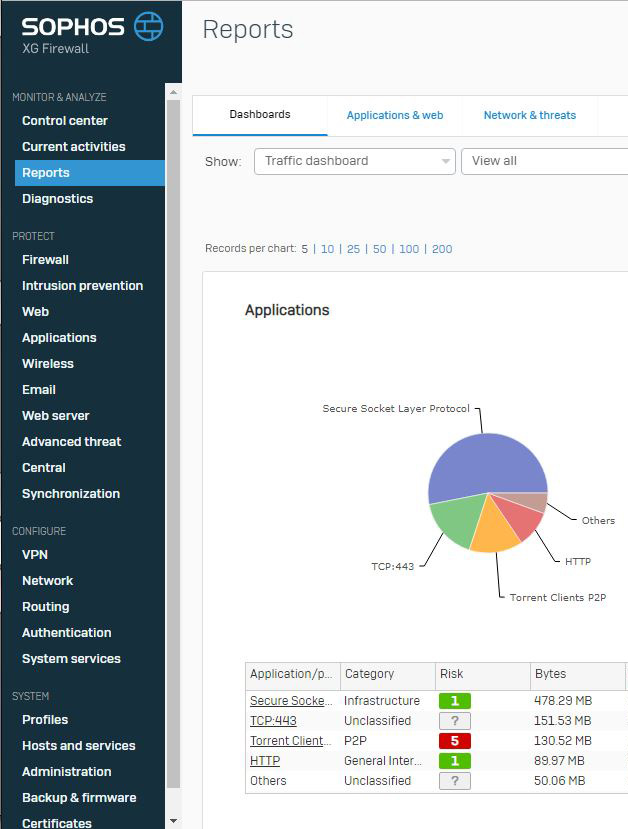Click the unknown risk badge for Others row
Image resolution: width=628 pixels, height=829 pixels.
pyautogui.click(x=455, y=781)
